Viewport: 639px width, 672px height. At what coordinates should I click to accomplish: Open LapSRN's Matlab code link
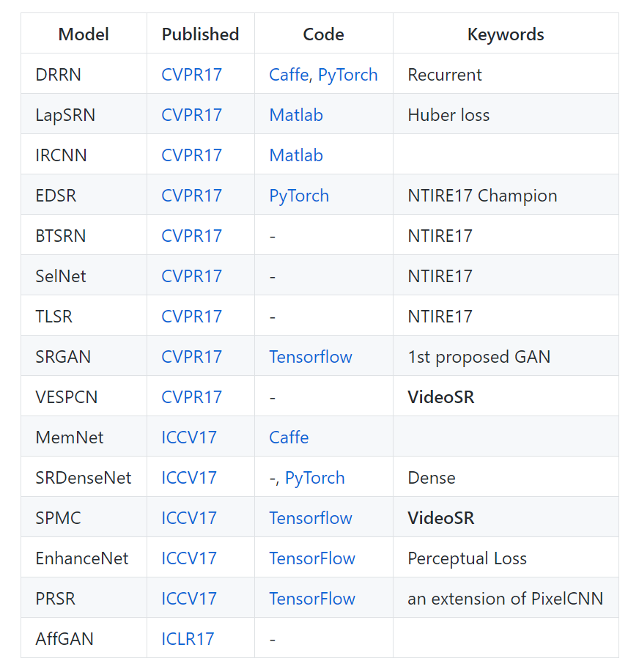tap(295, 115)
